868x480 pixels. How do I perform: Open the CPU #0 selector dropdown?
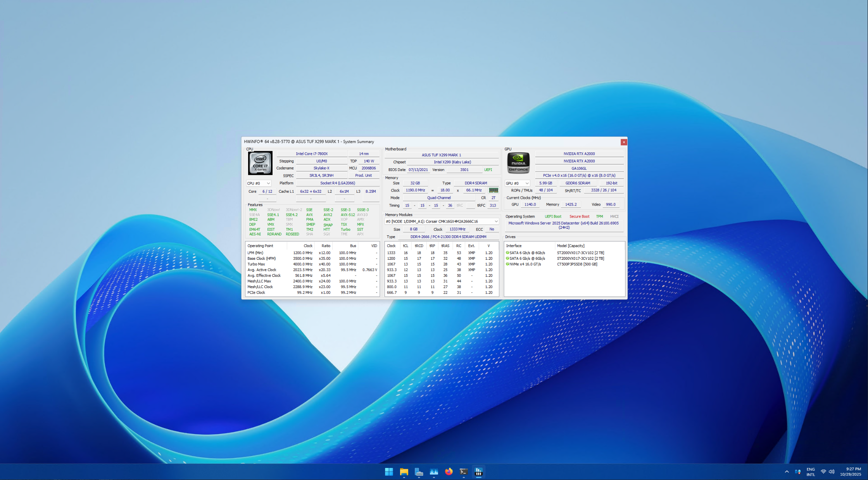[259, 183]
